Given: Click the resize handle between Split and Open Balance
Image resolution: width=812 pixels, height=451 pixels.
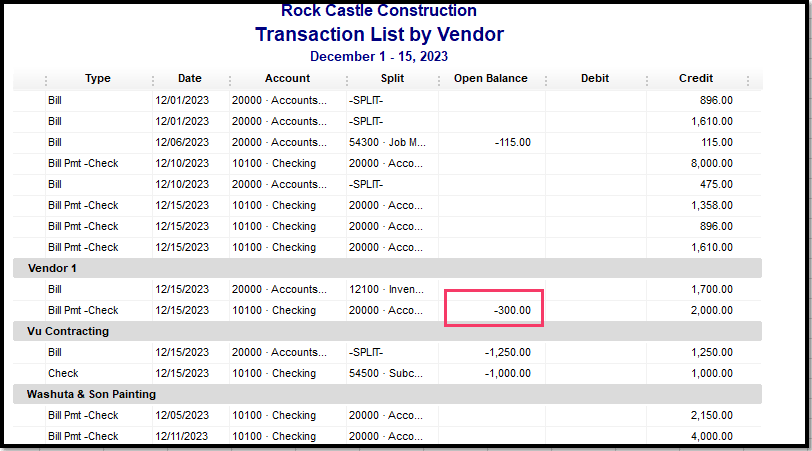Looking at the screenshot, I should pyautogui.click(x=439, y=80).
